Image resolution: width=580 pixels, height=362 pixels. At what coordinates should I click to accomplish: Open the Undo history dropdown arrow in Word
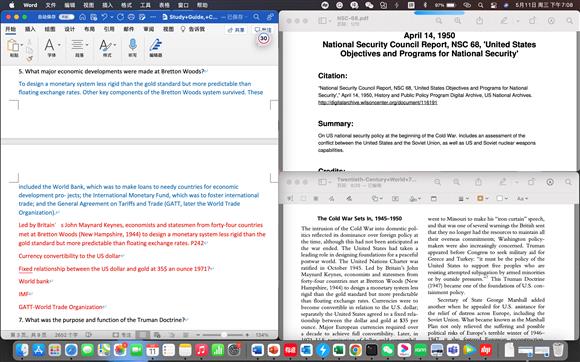112,17
